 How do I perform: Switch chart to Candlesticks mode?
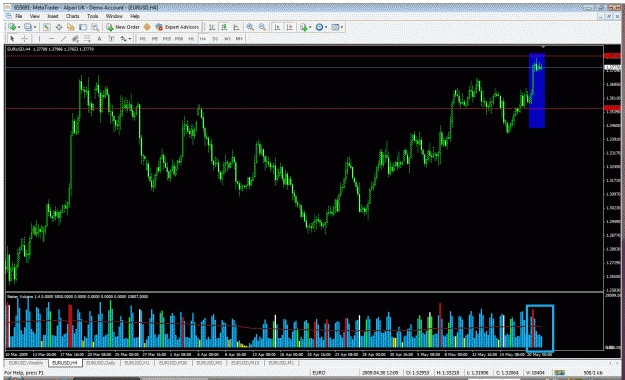click(224, 27)
